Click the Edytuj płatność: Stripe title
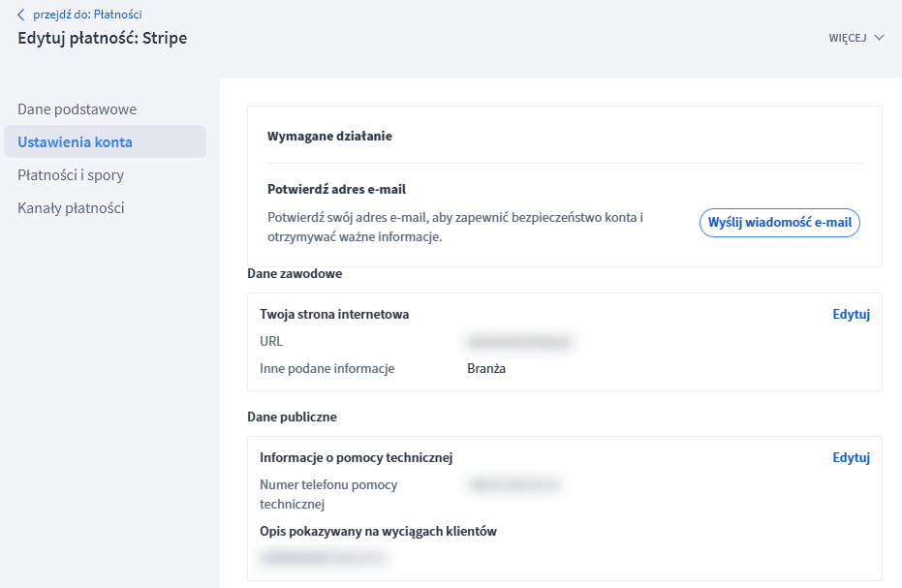Screen dimensions: 902x588 (x=103, y=39)
